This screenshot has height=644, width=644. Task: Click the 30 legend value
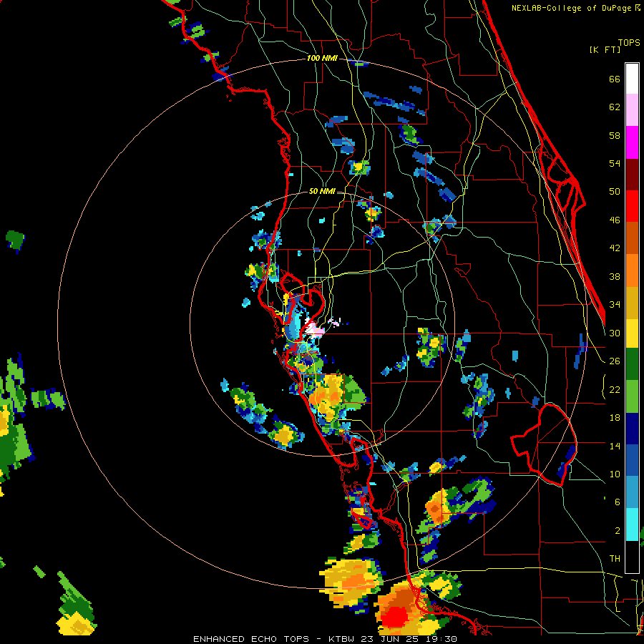(x=615, y=333)
